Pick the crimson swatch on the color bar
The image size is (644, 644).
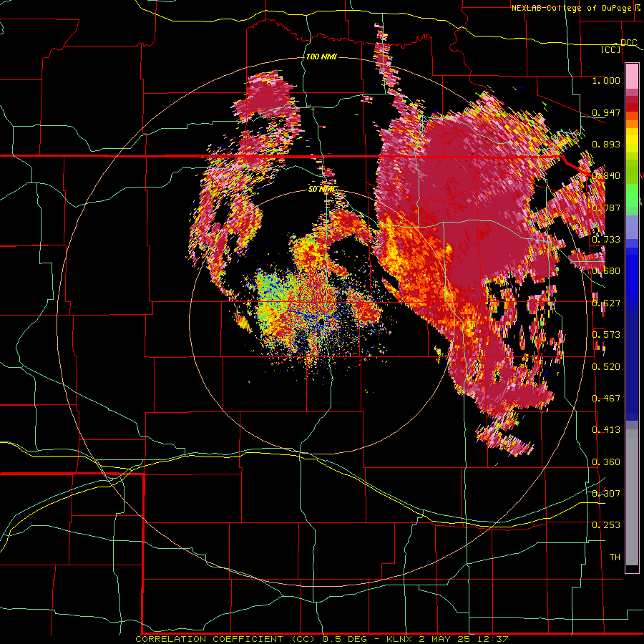(632, 99)
